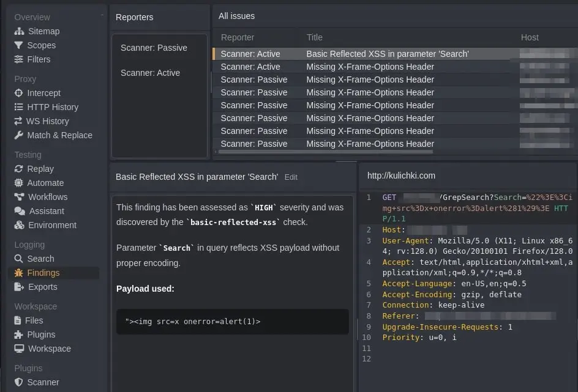Click the Referer header line
578x392 pixels.
pos(468,316)
